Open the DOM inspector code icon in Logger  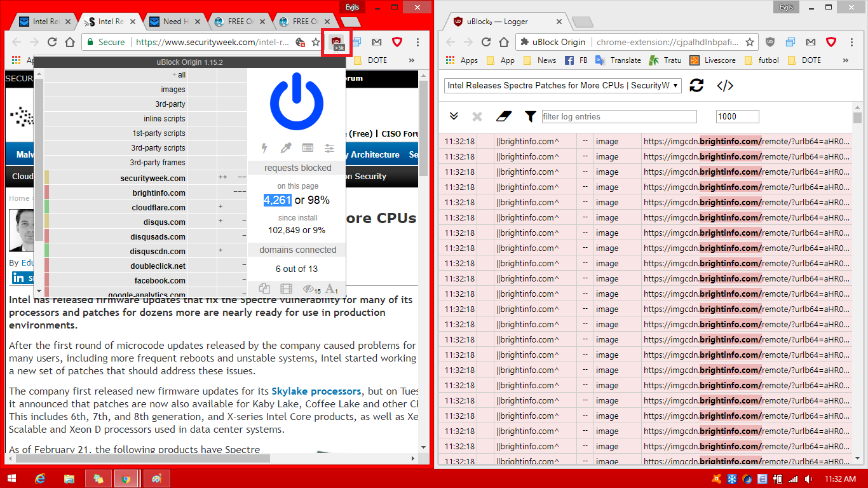point(725,85)
